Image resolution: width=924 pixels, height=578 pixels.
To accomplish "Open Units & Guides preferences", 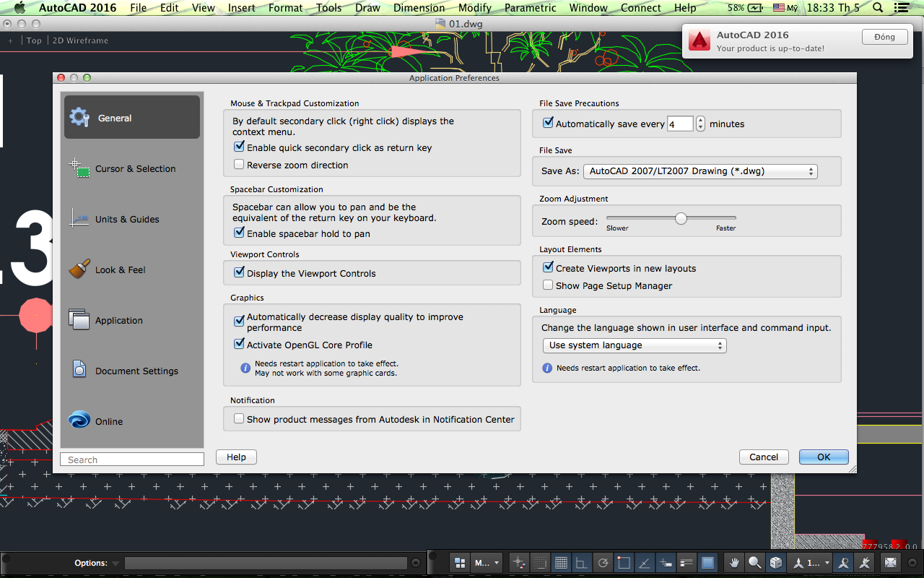I will pos(132,219).
